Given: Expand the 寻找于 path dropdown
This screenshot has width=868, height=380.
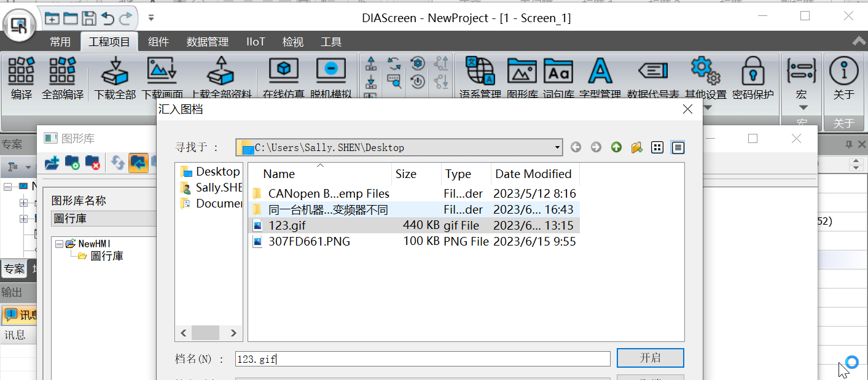Looking at the screenshot, I should (x=557, y=147).
